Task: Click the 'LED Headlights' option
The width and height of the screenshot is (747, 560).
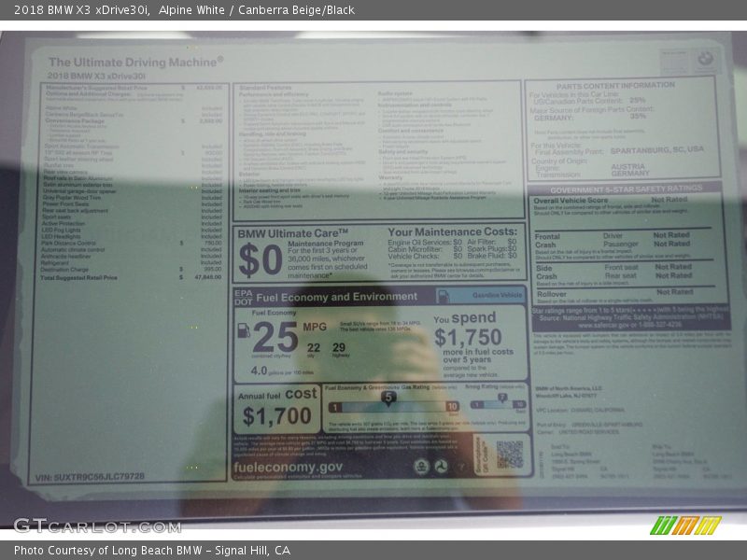Action: pos(61,237)
